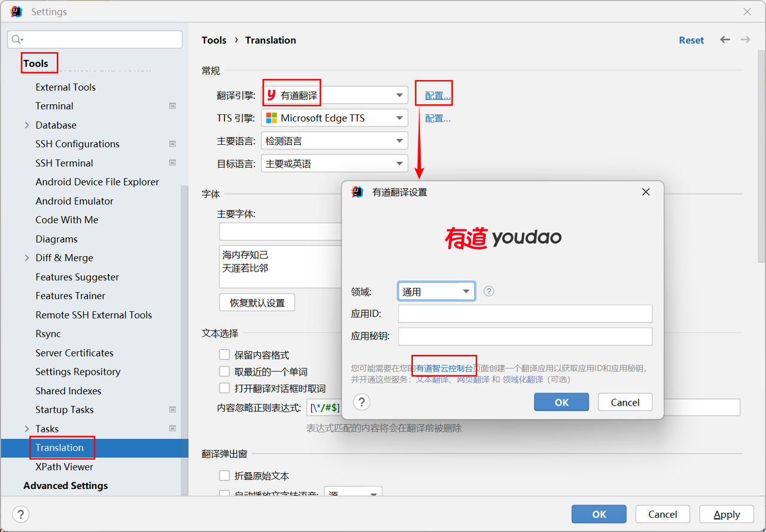Select Android Emulator settings item

[74, 201]
